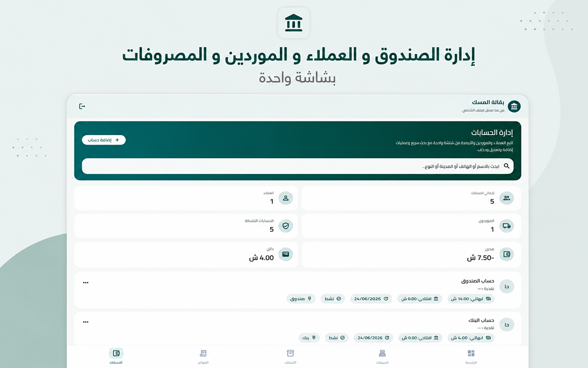
Task: Click the الموردون truck icon
Action: (x=507, y=226)
